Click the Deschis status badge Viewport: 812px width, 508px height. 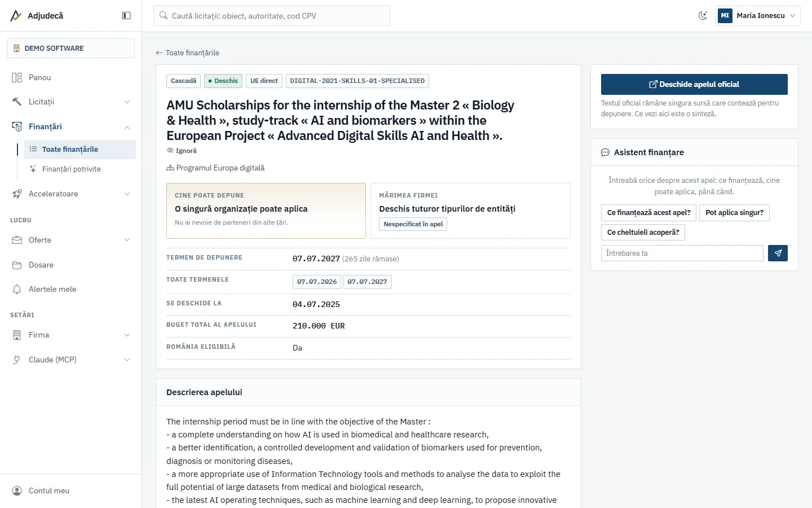pos(223,81)
